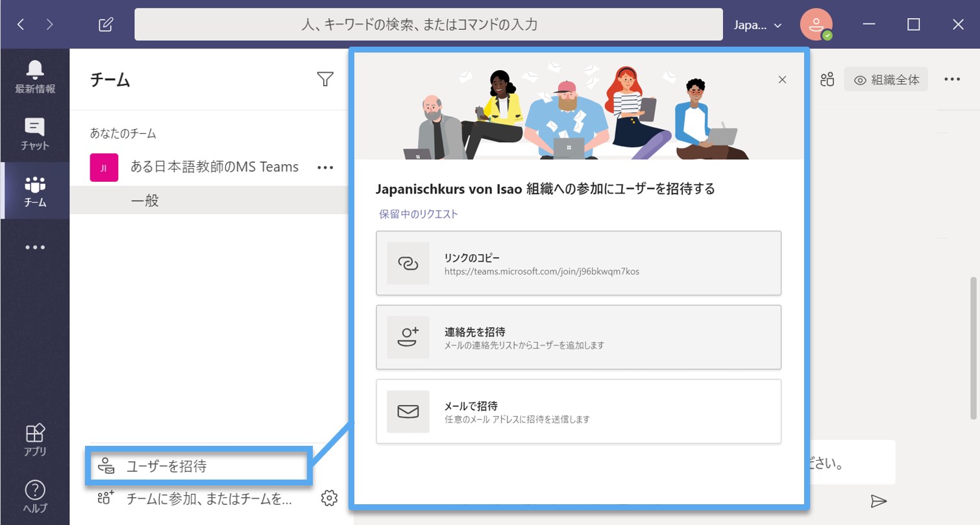Image resolution: width=980 pixels, height=525 pixels.
Task: Open 最新情報 activity feed
Action: [35, 77]
